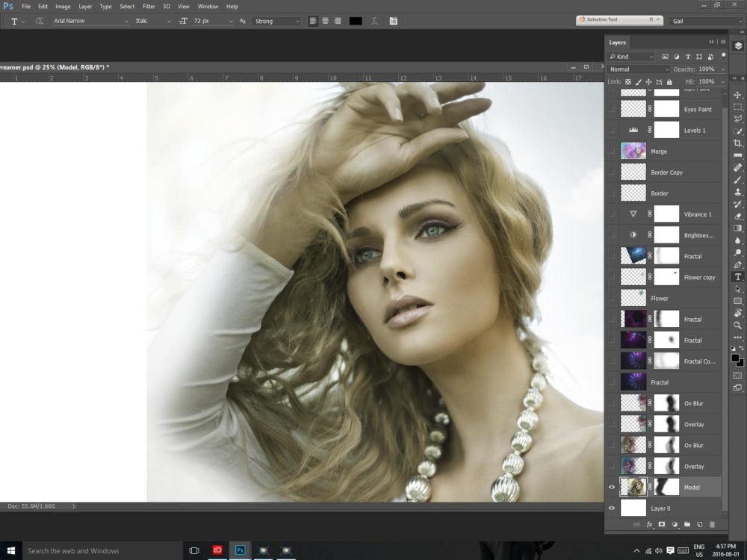Select the Move tool

(737, 95)
